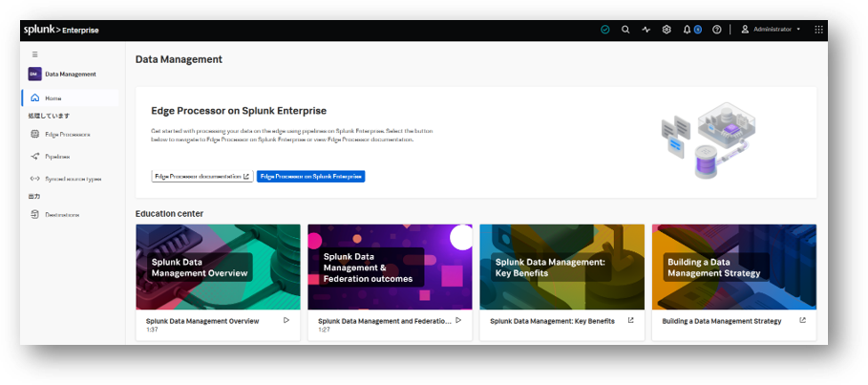Click the Data Management page heading
Viewport: 868px width, 385px height.
click(x=179, y=59)
